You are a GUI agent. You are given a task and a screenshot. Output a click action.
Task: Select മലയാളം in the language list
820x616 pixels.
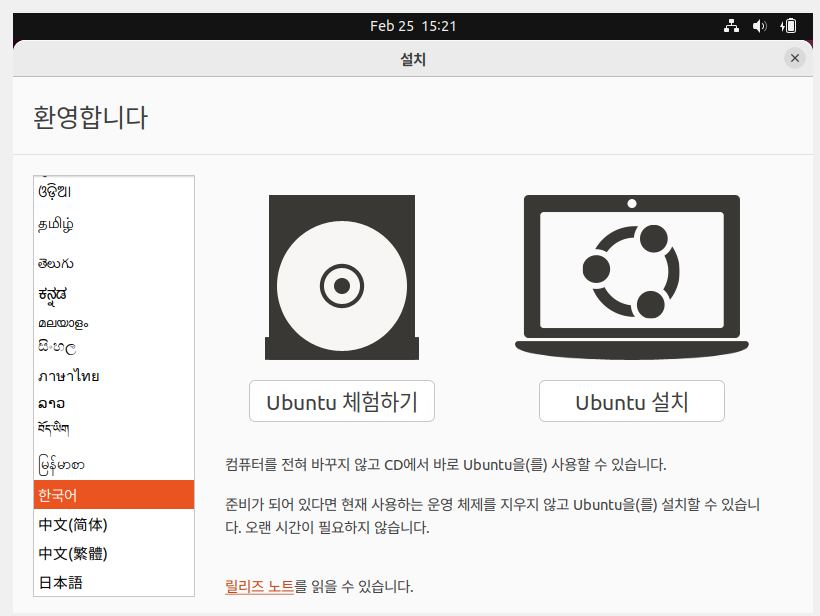[114, 323]
